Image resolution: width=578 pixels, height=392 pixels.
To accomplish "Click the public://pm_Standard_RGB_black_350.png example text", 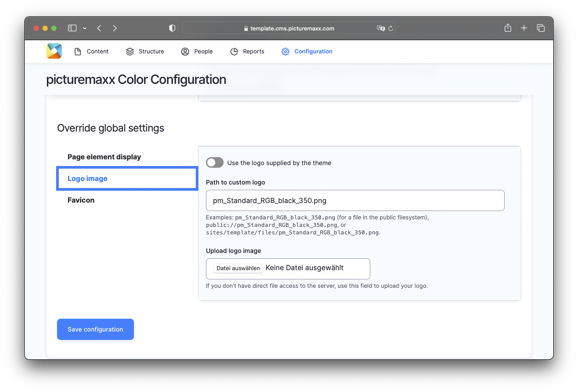I will (x=272, y=225).
